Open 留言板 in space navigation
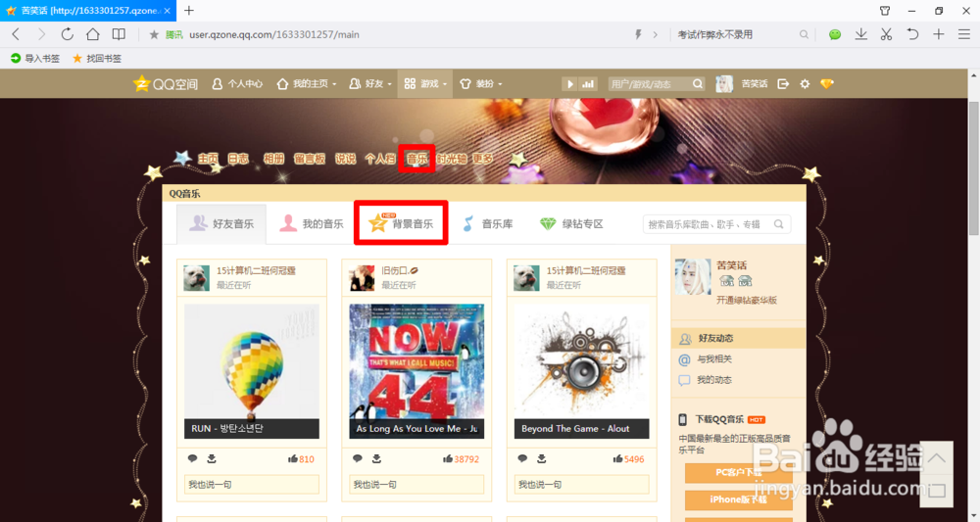The image size is (980, 522). tap(310, 159)
